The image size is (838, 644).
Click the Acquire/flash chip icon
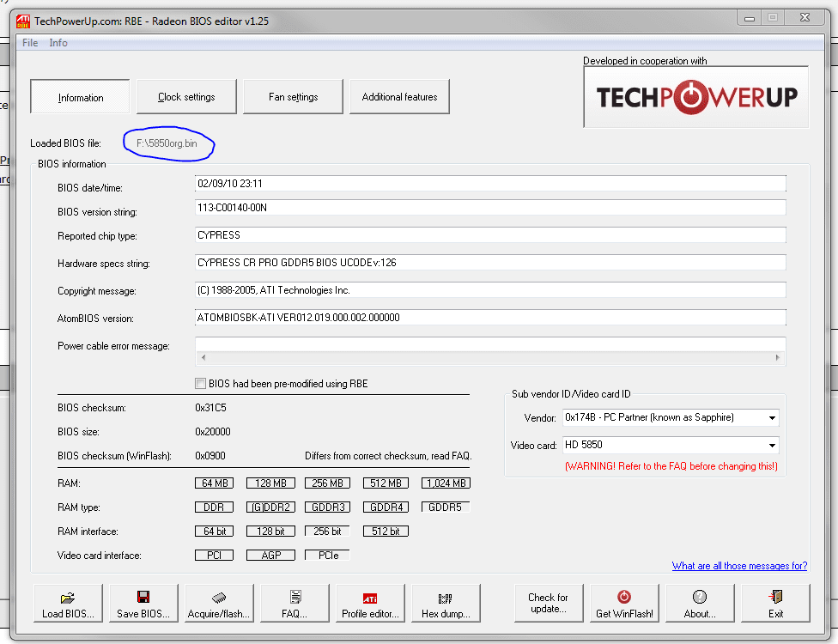point(219,597)
